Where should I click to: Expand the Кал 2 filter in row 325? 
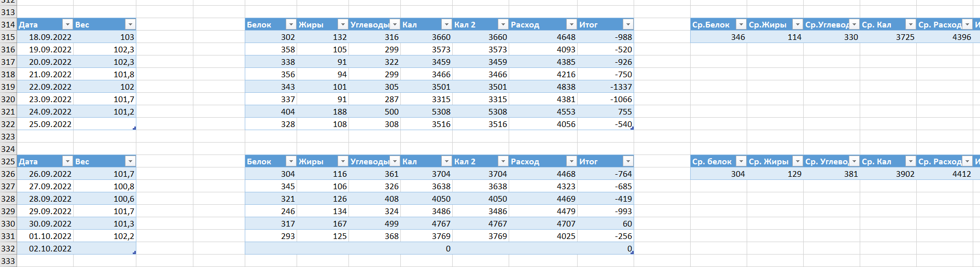click(503, 161)
